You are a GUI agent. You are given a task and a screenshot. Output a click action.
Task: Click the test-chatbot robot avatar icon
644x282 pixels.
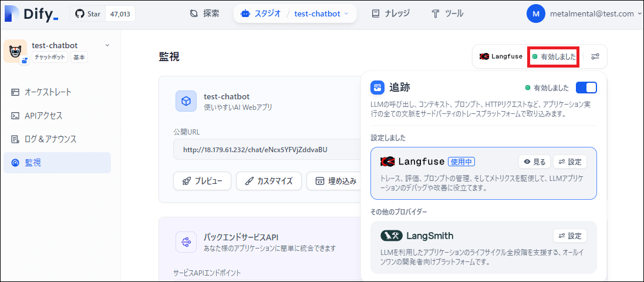coord(15,51)
